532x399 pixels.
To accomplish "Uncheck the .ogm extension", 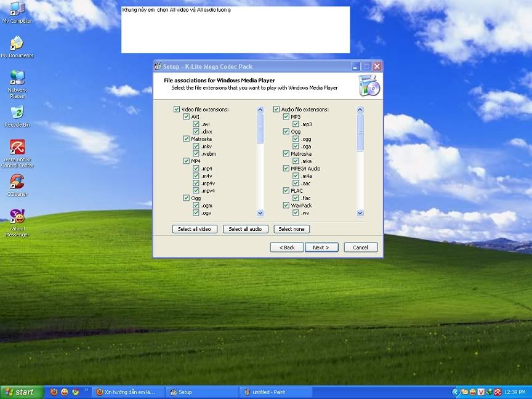I will (196, 205).
